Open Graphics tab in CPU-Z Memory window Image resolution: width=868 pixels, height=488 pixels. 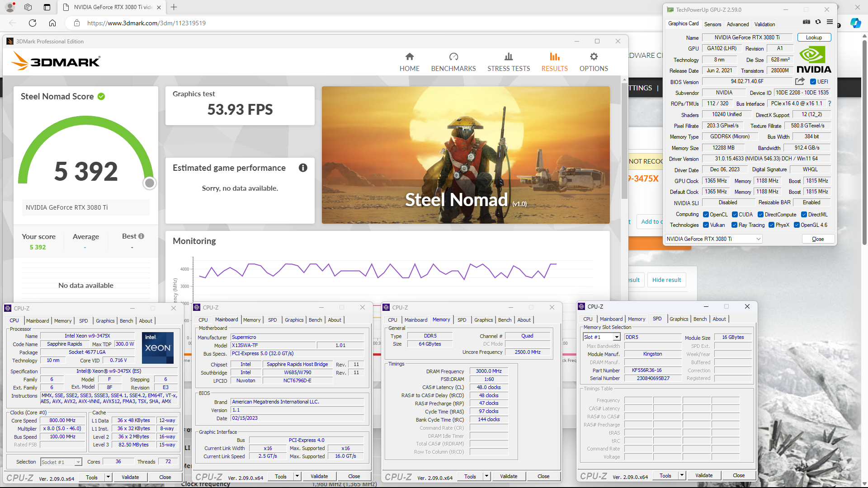point(483,320)
